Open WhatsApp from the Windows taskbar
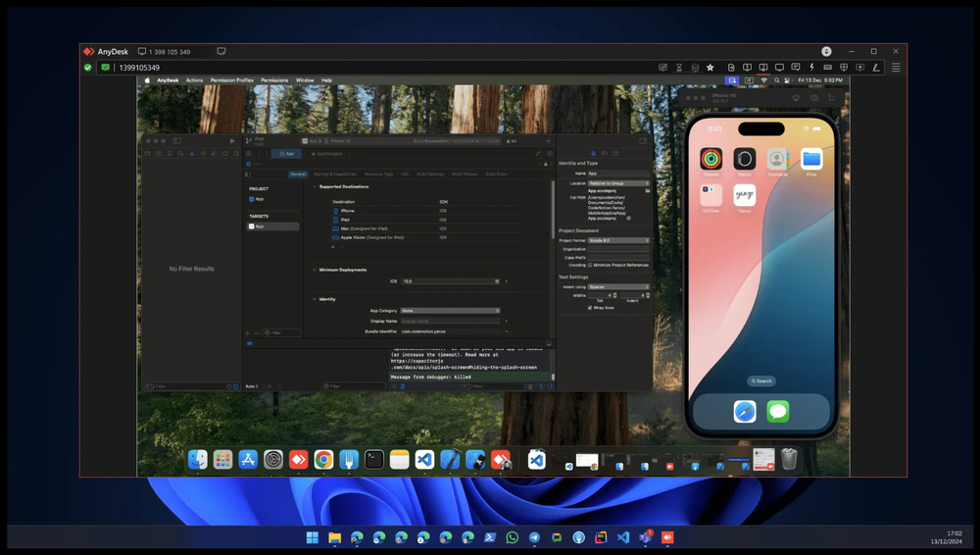 [x=513, y=537]
